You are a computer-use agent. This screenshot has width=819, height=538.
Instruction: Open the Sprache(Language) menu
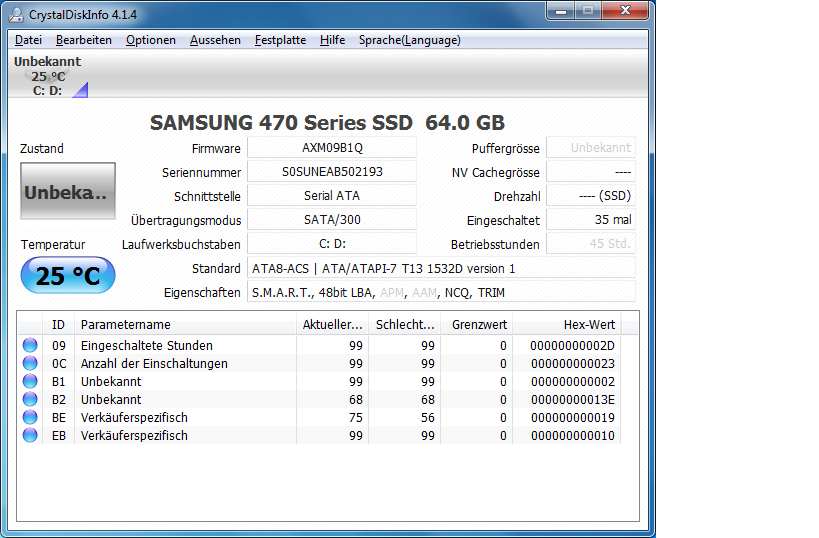410,40
